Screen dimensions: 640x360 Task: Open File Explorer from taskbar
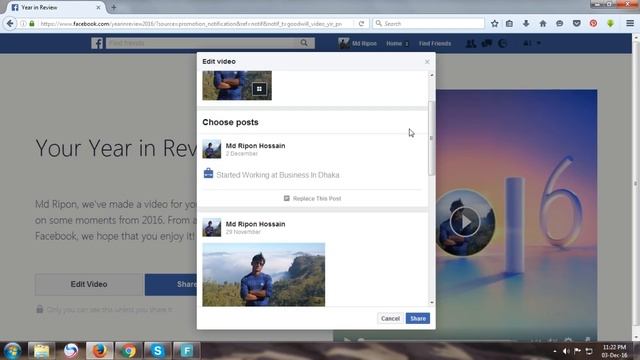pyautogui.click(x=41, y=351)
